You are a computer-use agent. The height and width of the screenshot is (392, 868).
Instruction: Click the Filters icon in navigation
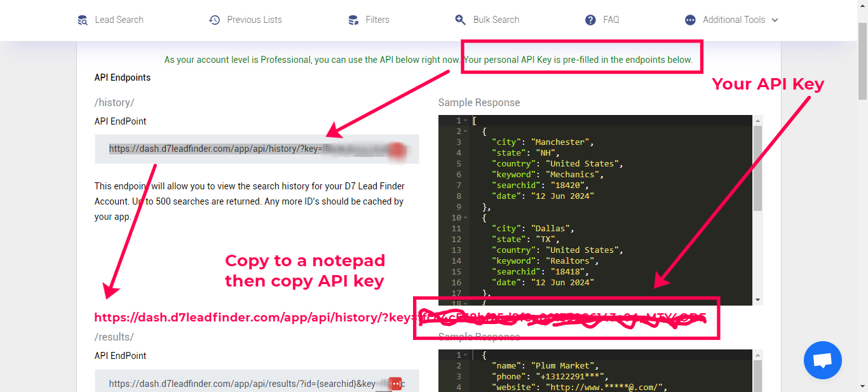point(353,20)
